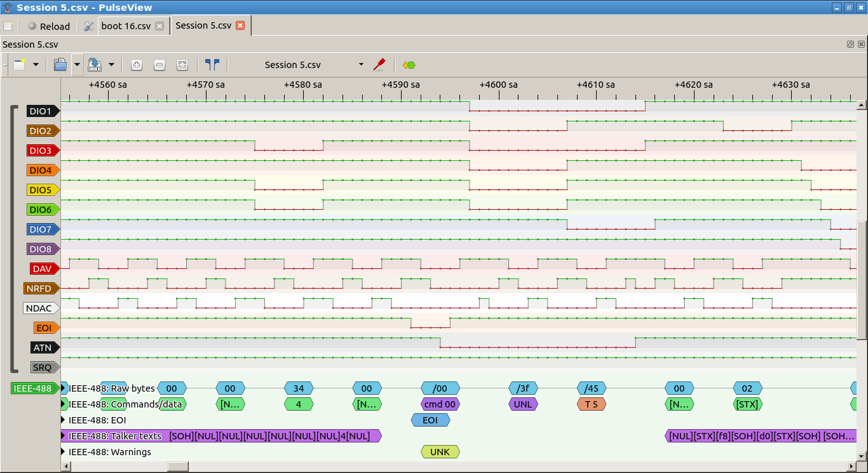Click the zoom in toolbar icon
Screen dimensions: 868x473
coord(136,65)
